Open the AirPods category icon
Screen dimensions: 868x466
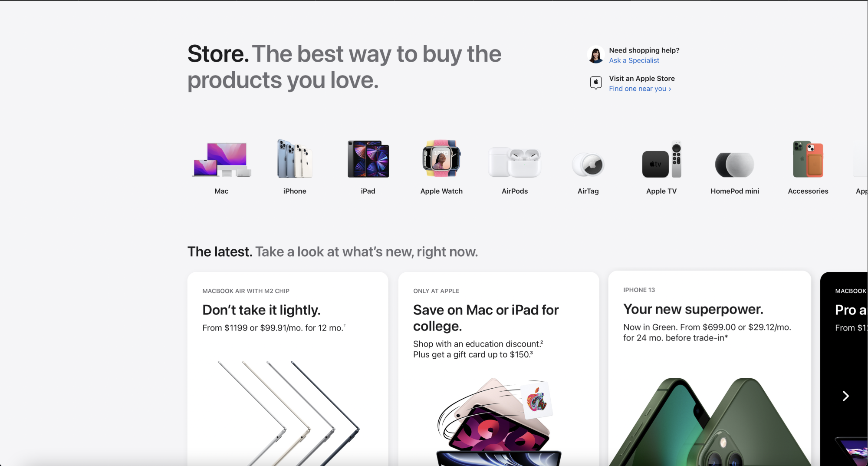click(515, 162)
